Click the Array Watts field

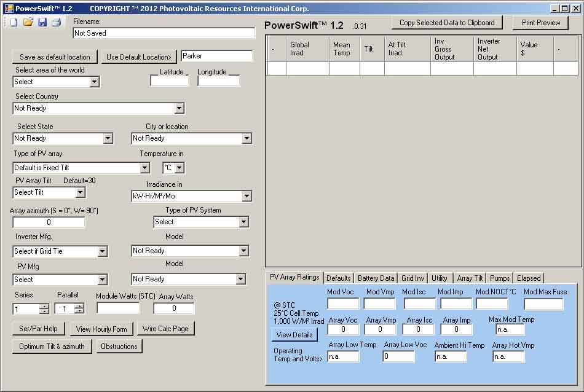pos(174,308)
